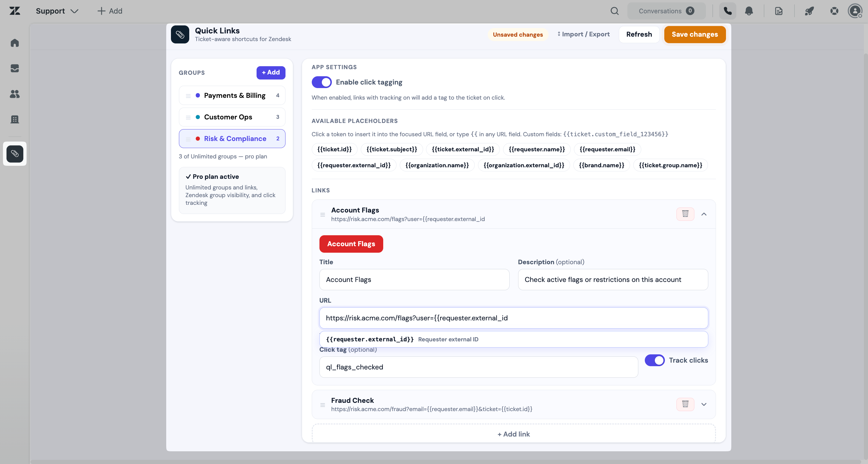Expand the Fraud Check link panel
This screenshot has height=464, width=868.
pos(704,404)
